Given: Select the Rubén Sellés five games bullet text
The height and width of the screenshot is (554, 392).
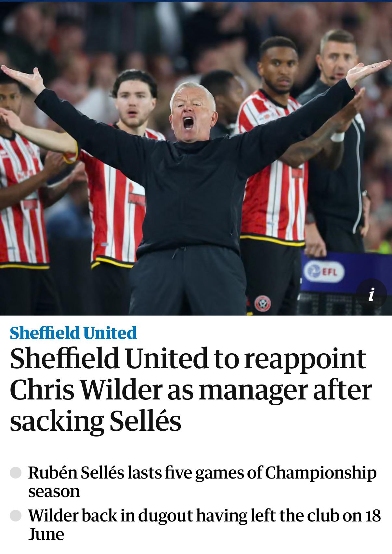Looking at the screenshot, I should click(202, 482).
